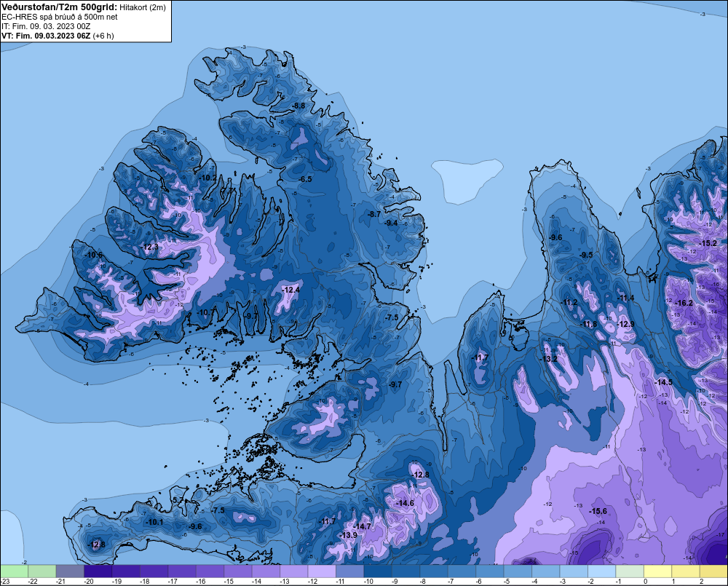Click the -10.2 temperature label
Viewport: 728px width, 586px height.
[207, 178]
